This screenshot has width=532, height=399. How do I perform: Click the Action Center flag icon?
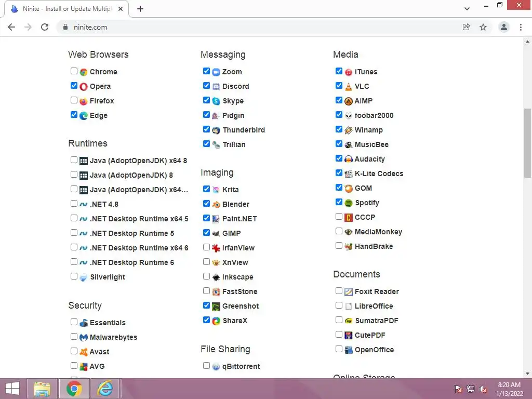click(458, 389)
